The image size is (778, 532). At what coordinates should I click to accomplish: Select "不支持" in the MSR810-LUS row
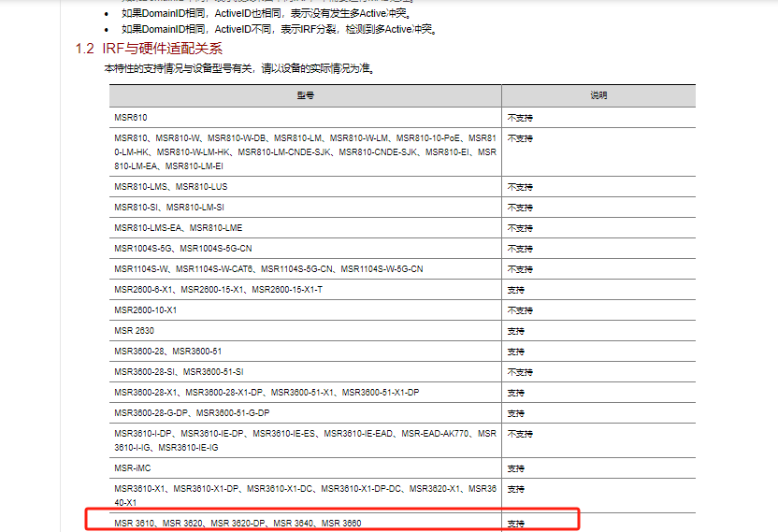520,187
